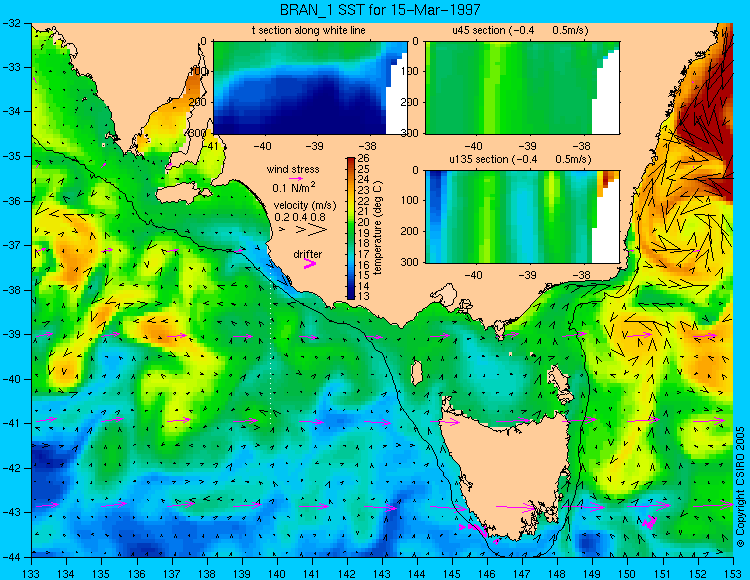The width and height of the screenshot is (750, 580).
Task: Click the -36 latitude axis label
Action: pos(10,201)
